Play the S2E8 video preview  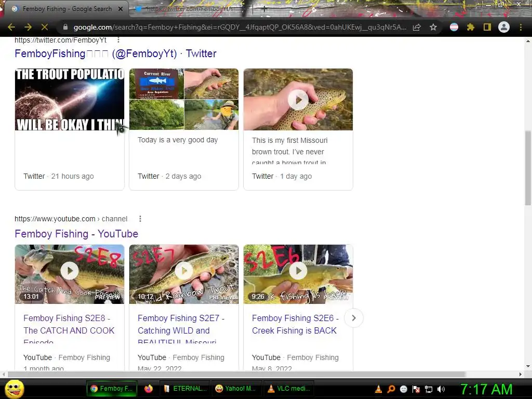point(70,271)
